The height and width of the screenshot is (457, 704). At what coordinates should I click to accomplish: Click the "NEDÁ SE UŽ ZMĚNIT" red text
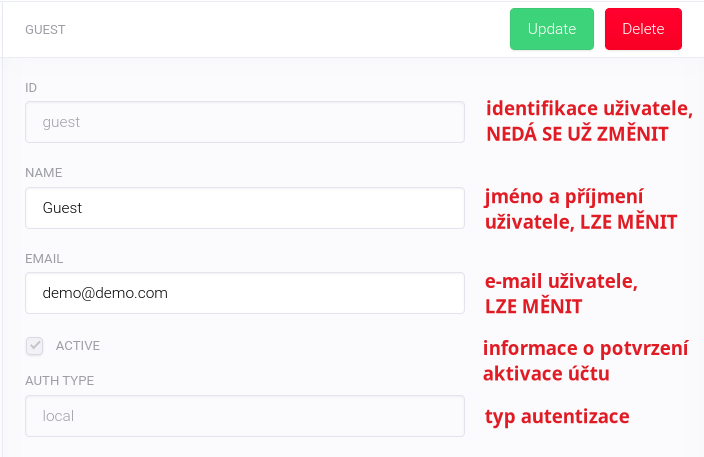576,133
